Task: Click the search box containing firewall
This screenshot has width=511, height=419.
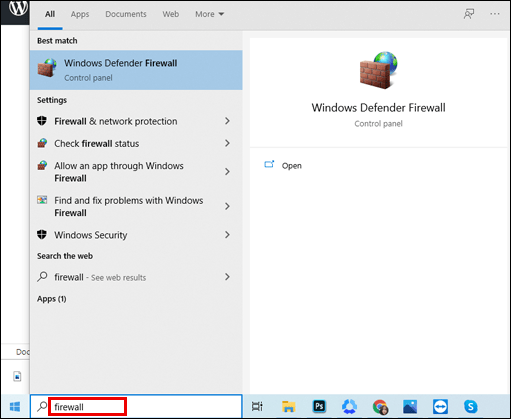Action: coord(136,407)
